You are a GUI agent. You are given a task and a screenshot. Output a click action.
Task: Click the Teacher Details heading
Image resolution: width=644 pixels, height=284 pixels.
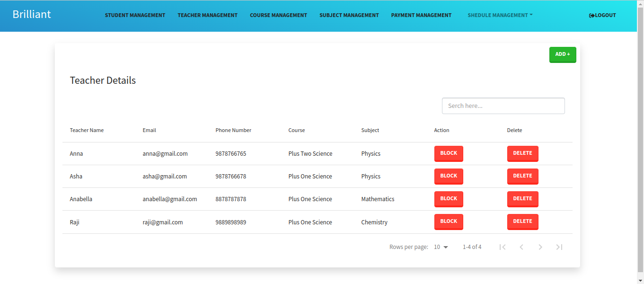(103, 80)
